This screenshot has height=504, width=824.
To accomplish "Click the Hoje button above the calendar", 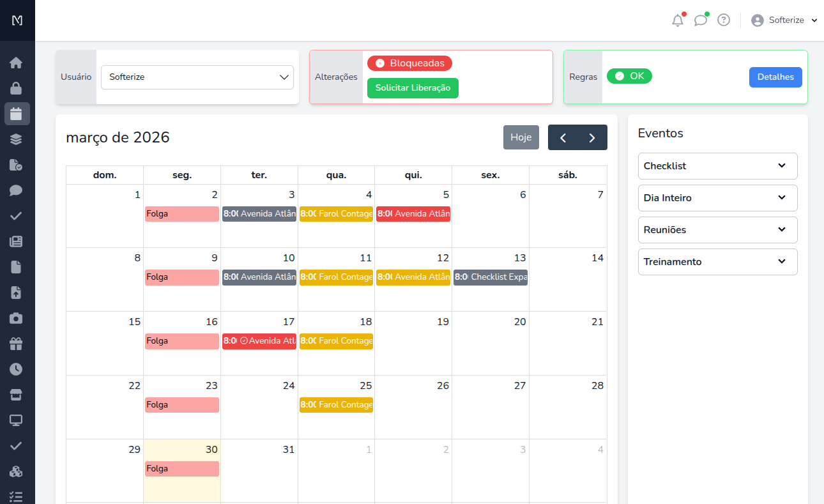I will (521, 137).
